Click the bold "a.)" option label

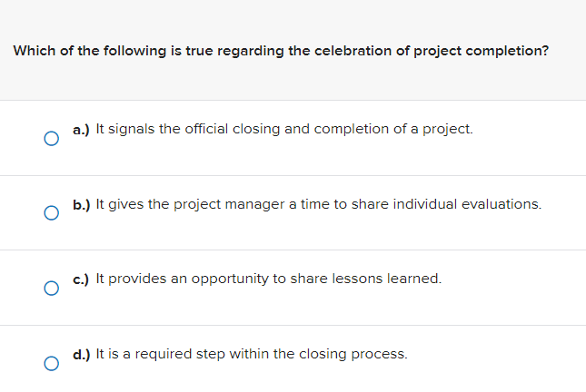coord(81,130)
